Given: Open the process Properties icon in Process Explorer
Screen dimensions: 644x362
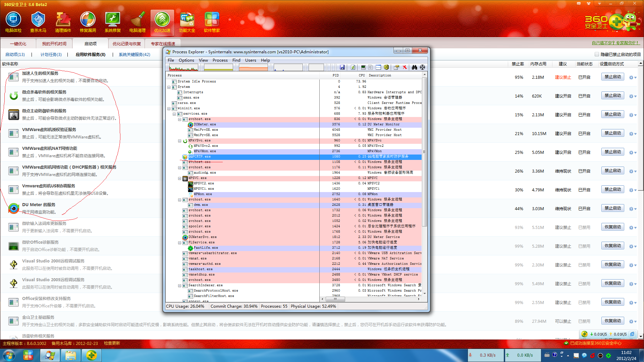Looking at the screenshot, I should click(x=396, y=67).
